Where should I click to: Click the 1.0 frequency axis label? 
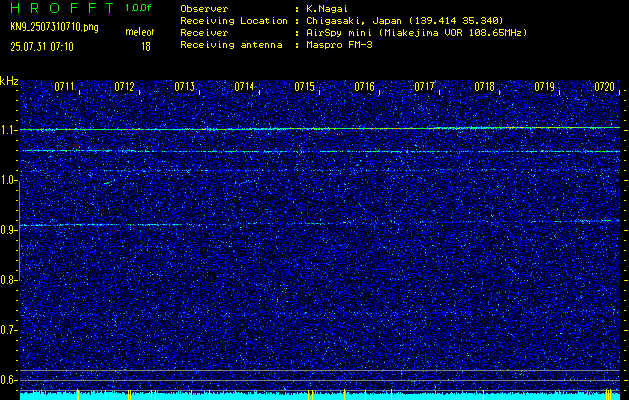click(8, 181)
